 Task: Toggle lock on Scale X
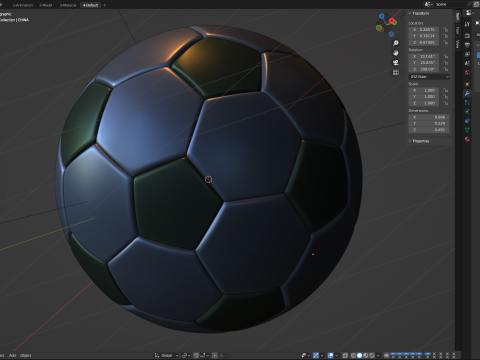point(446,90)
